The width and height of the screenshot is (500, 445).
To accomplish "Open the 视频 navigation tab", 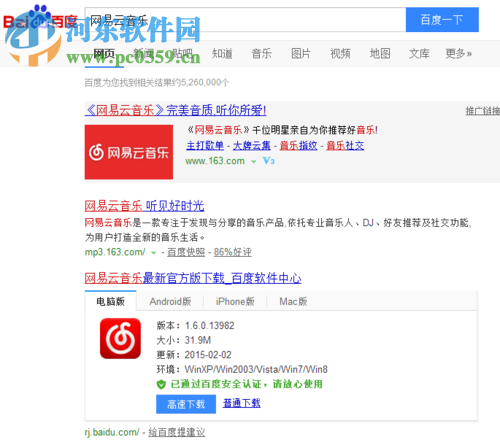I will [x=340, y=53].
